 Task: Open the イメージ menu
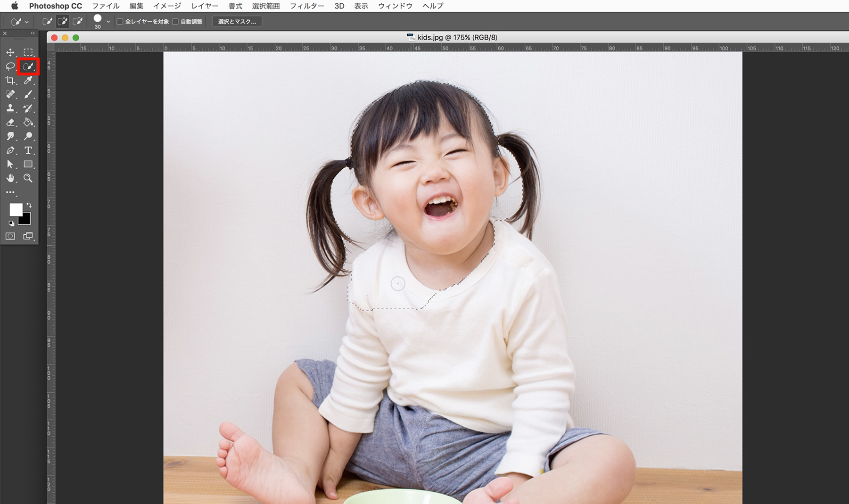pyautogui.click(x=167, y=6)
